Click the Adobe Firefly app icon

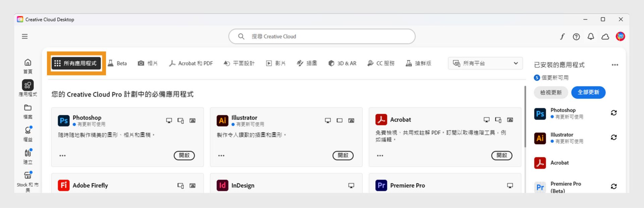[x=64, y=185]
